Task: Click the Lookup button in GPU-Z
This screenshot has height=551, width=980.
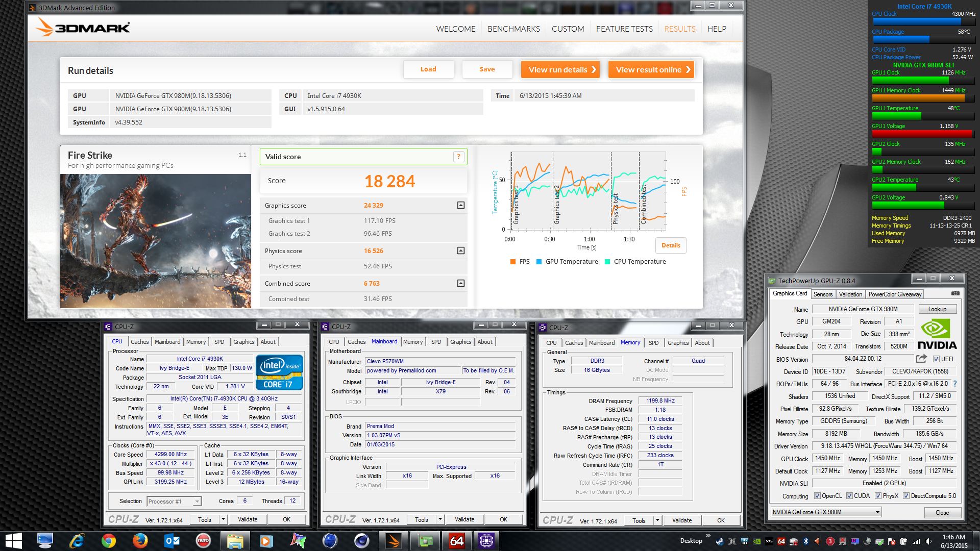Action: click(x=937, y=309)
